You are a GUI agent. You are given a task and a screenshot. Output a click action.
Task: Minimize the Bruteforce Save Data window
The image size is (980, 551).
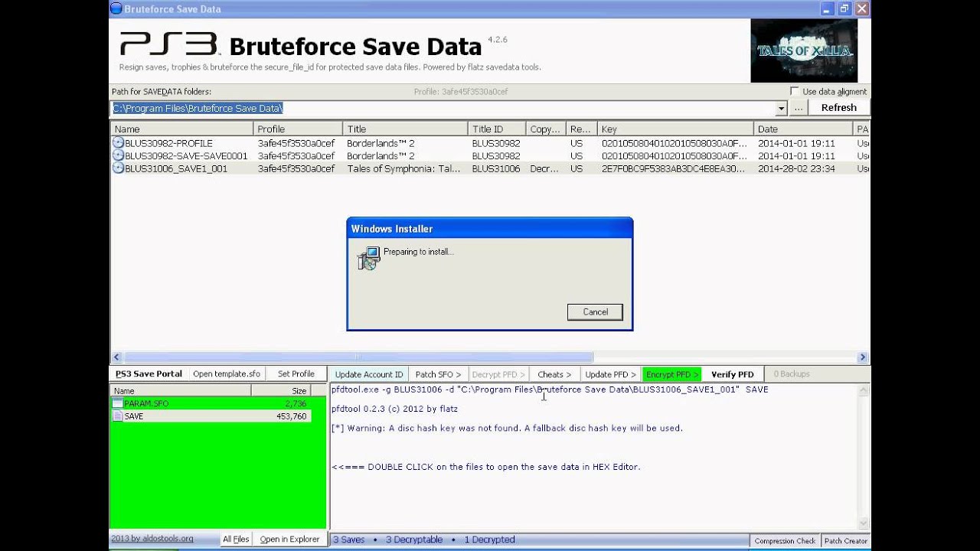827,8
